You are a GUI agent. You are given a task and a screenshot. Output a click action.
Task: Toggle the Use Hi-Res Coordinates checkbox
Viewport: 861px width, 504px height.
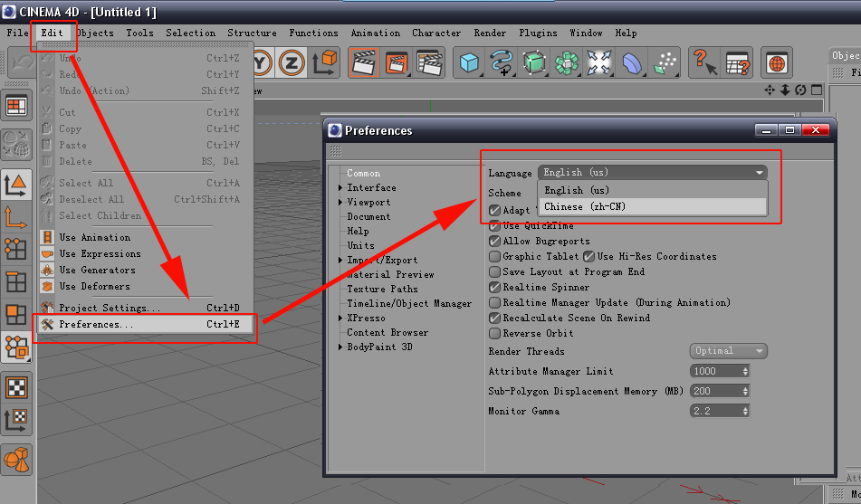(x=589, y=256)
